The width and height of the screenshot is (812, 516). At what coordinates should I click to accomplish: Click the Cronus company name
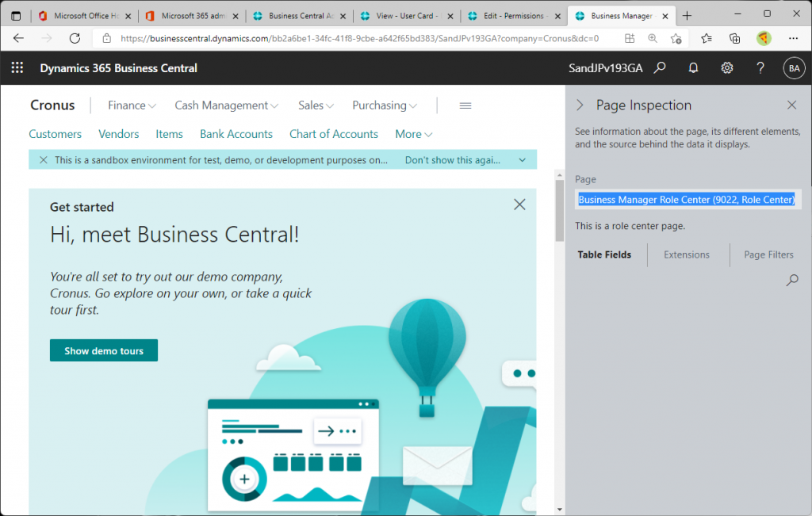point(52,105)
